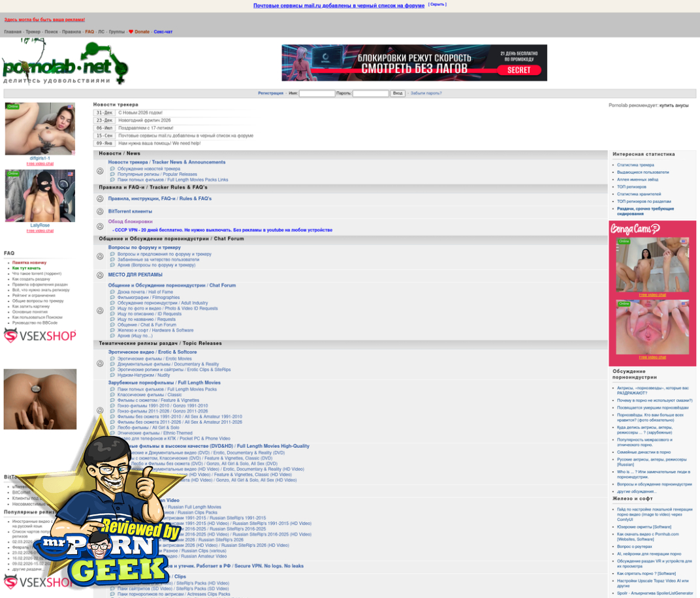Viewport: 700px width, 598px height.
Task: Click the subforum icon beside Доска почета
Action: pos(112,292)
